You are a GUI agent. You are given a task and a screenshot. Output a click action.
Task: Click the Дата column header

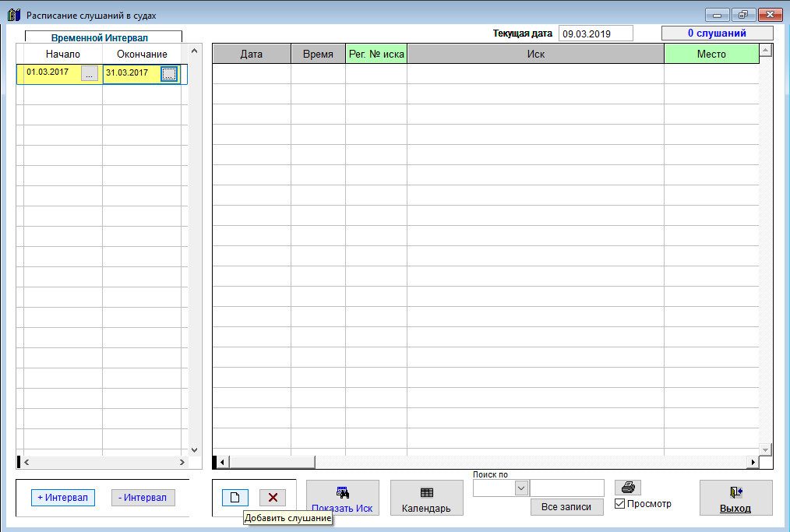coord(252,54)
